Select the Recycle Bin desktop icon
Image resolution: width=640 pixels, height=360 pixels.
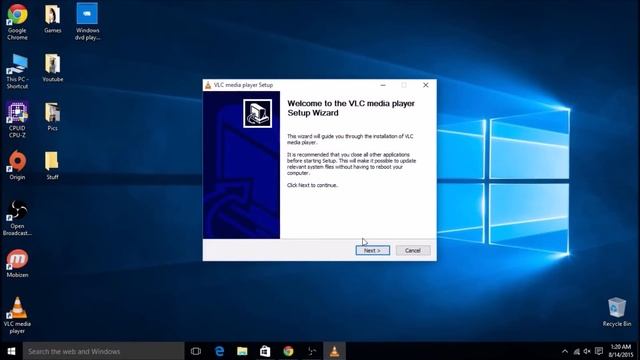pyautogui.click(x=617, y=312)
